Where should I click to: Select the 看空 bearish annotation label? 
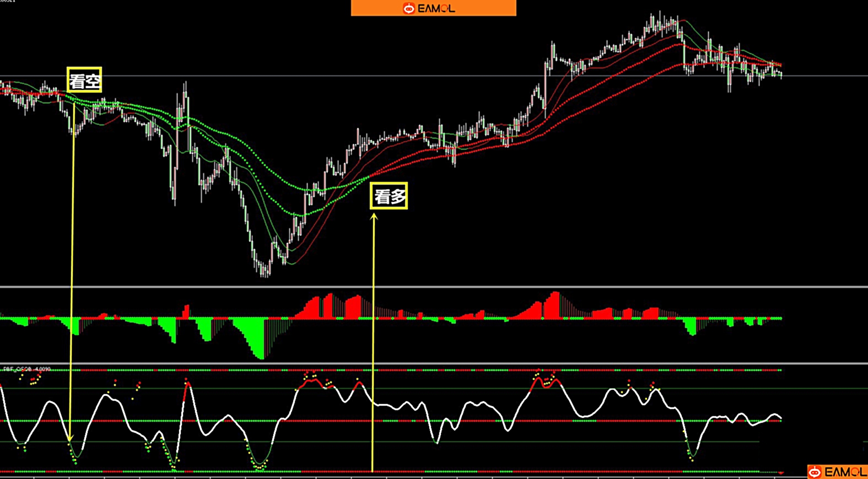(x=84, y=80)
